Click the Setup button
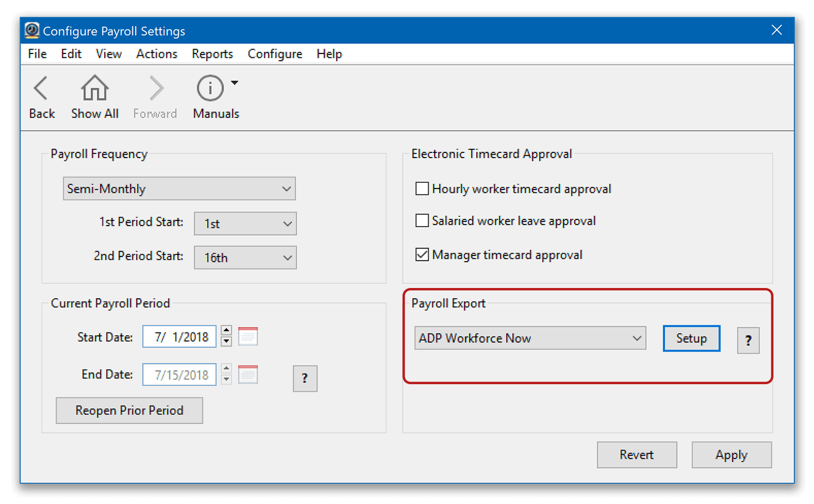The height and width of the screenshot is (504, 814). [691, 338]
